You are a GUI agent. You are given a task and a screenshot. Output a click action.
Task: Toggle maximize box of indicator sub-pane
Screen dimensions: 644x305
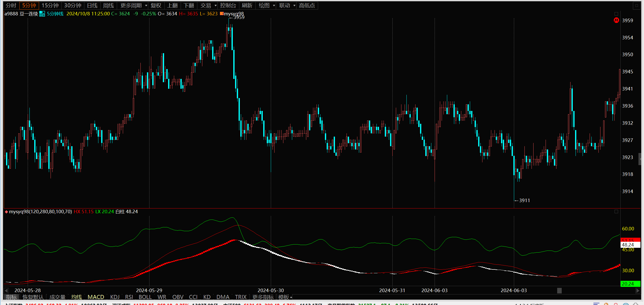coord(616,211)
